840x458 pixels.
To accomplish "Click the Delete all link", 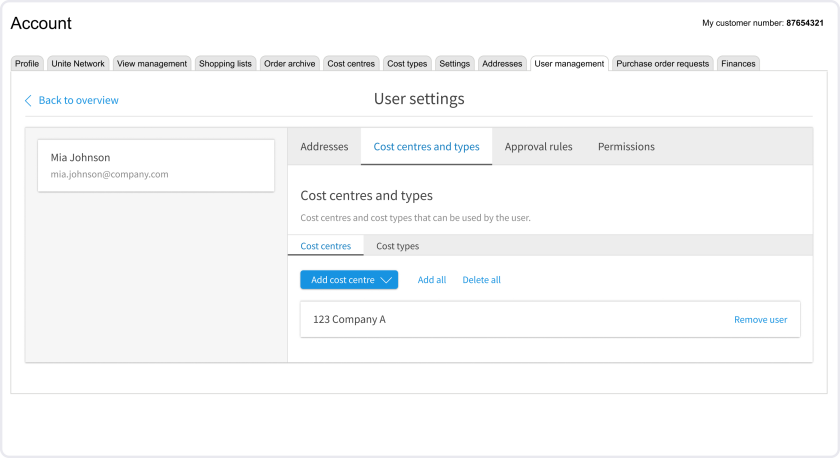I will [x=481, y=280].
